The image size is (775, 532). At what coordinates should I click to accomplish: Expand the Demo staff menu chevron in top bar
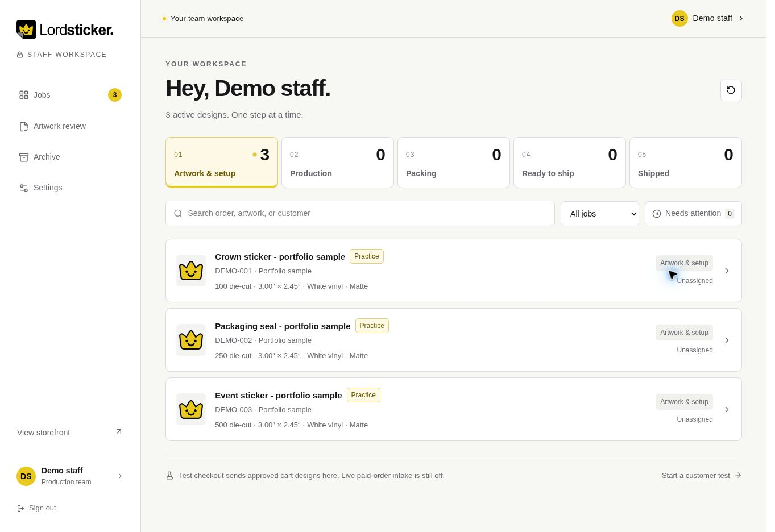[741, 18]
